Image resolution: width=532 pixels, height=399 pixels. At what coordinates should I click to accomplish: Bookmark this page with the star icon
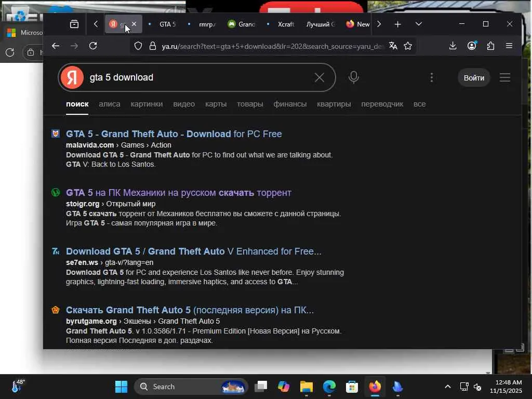pyautogui.click(x=408, y=46)
